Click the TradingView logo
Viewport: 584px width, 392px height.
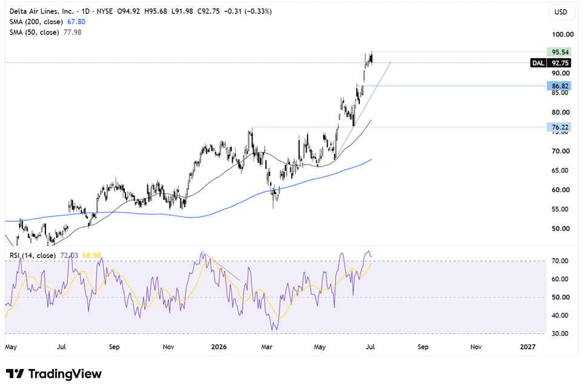coord(54,373)
